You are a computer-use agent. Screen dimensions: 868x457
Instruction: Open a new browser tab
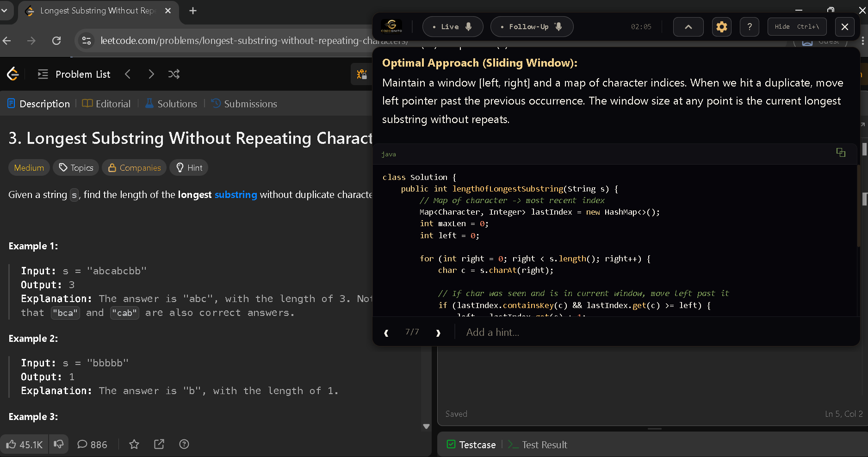pos(193,11)
